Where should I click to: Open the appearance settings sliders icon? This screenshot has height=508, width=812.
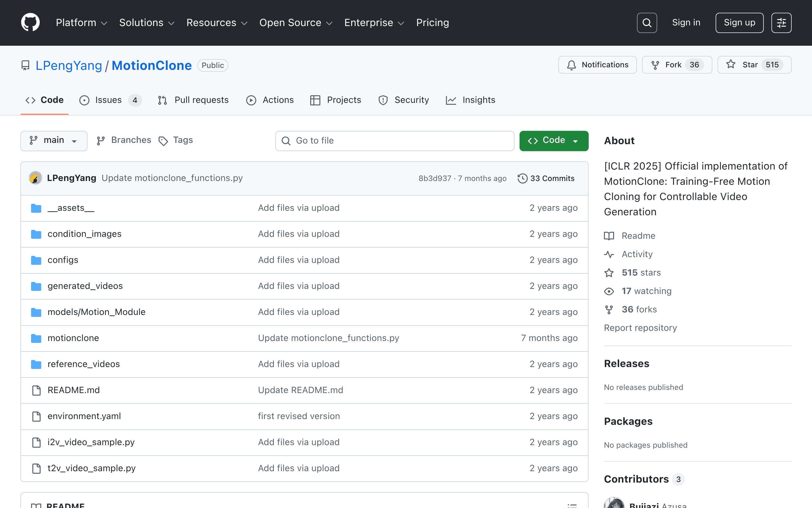pyautogui.click(x=781, y=23)
